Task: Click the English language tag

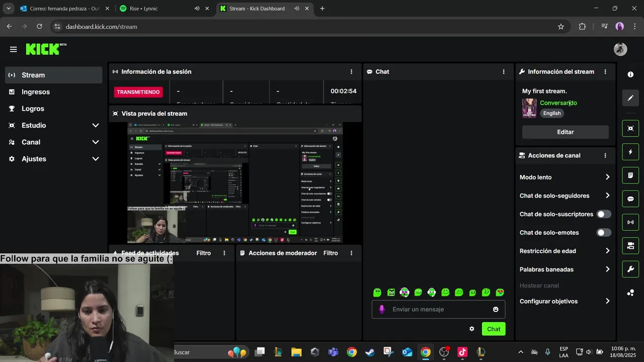Action: (552, 113)
